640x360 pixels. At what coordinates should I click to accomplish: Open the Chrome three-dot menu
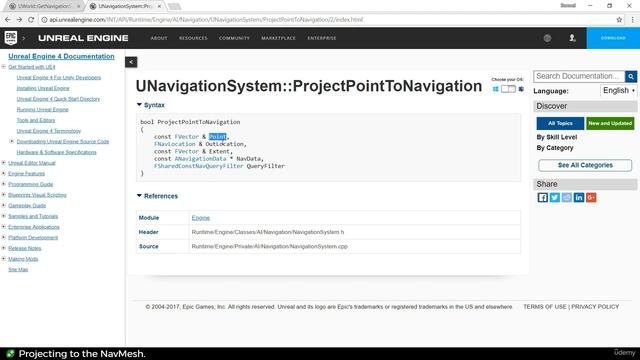point(632,19)
